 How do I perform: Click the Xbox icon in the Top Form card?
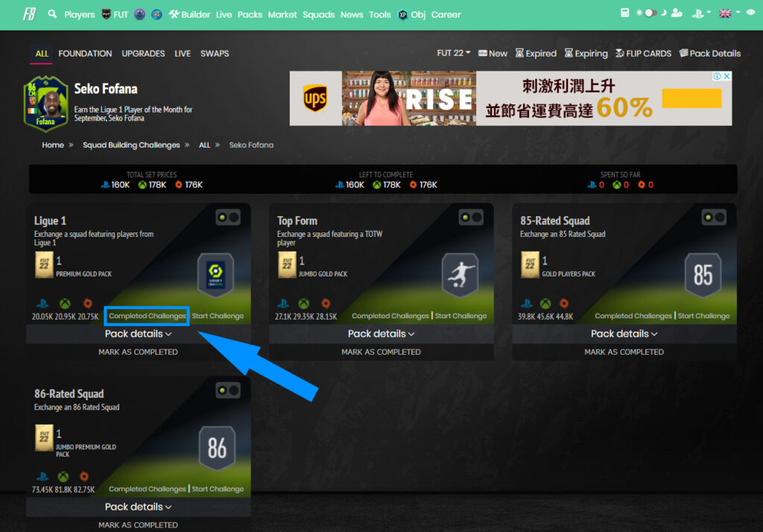click(304, 304)
